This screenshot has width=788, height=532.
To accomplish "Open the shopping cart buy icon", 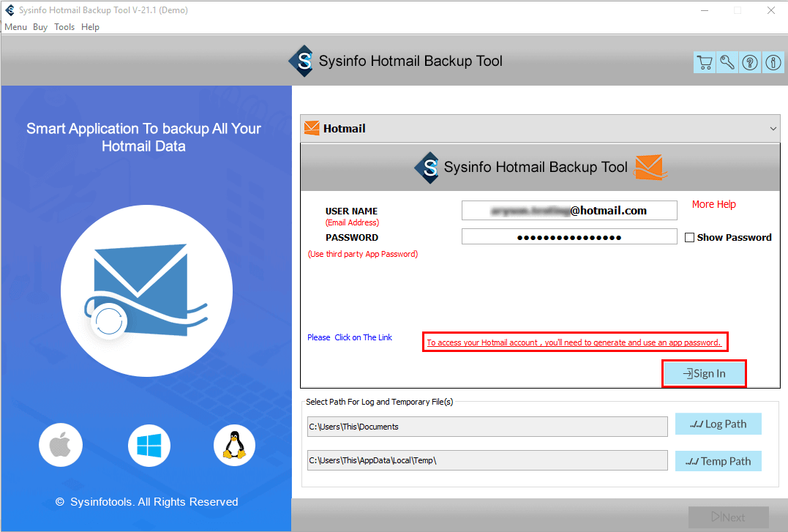I will (705, 62).
